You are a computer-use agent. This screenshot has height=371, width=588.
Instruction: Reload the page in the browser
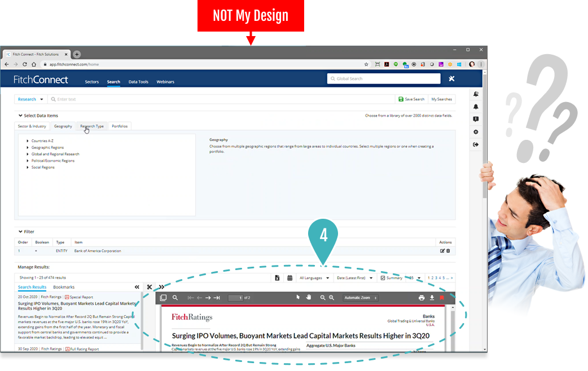pos(25,64)
